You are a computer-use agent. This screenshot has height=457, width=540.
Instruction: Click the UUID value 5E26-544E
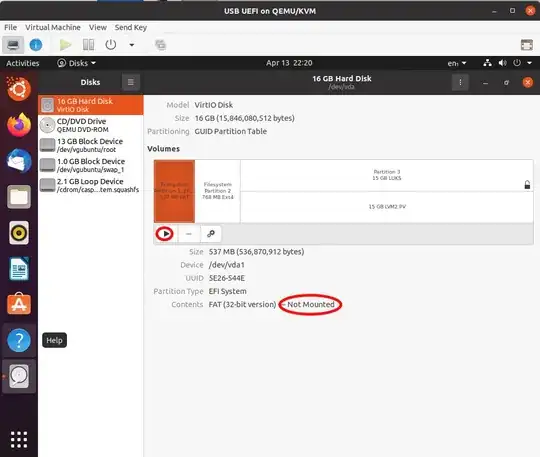227,278
